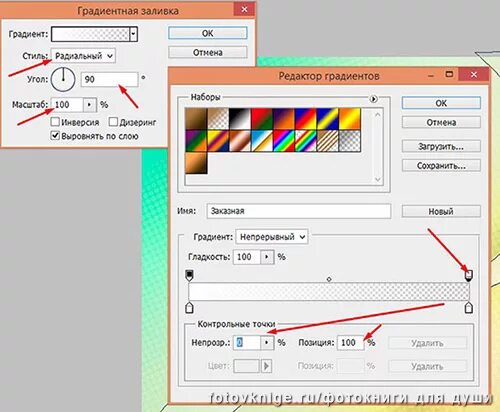This screenshot has height=412, width=500.
Task: Select the Spectrum rainbow gradient preset
Action: point(284,141)
